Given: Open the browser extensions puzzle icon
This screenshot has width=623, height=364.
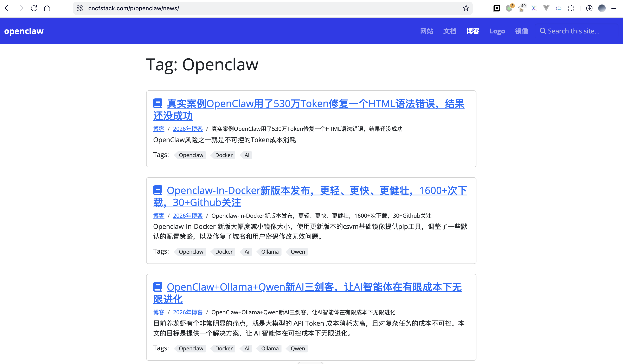Looking at the screenshot, I should [571, 8].
